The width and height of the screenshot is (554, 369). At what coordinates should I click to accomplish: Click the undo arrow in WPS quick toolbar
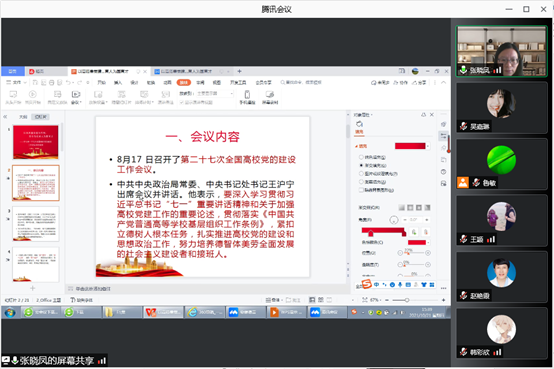tap(68, 82)
